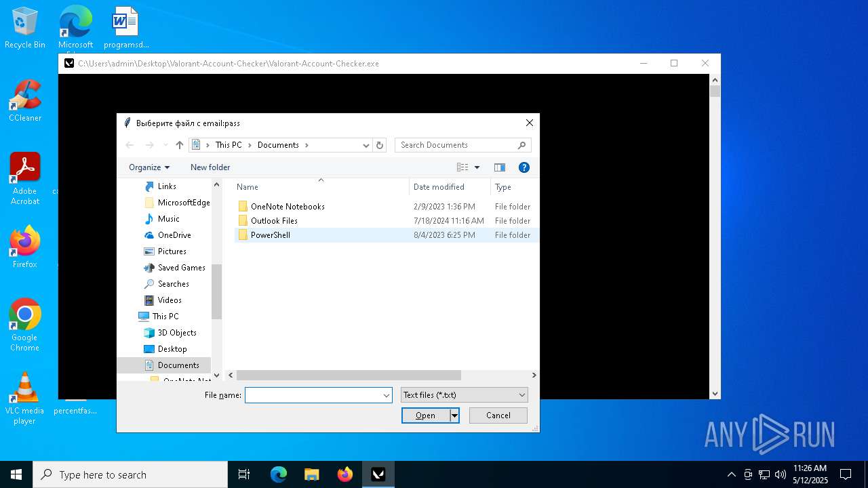The width and height of the screenshot is (868, 488).
Task: Select Videos in the navigation pane
Action: pyautogui.click(x=170, y=300)
